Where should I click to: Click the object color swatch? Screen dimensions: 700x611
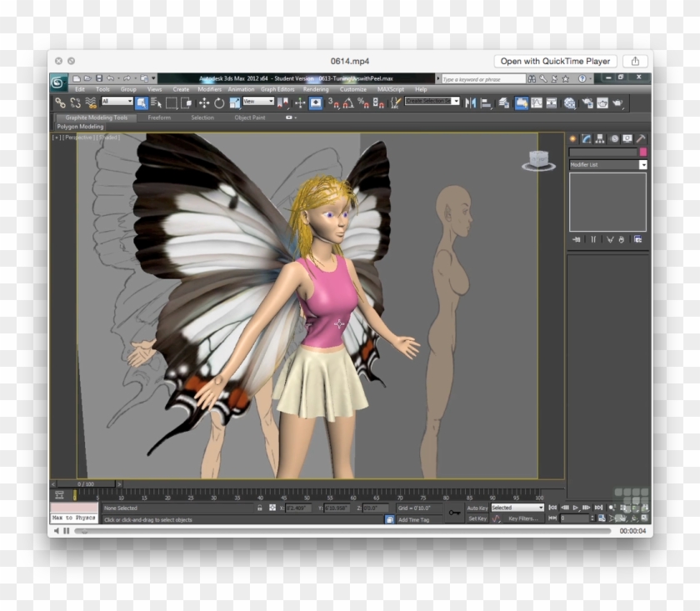(643, 152)
